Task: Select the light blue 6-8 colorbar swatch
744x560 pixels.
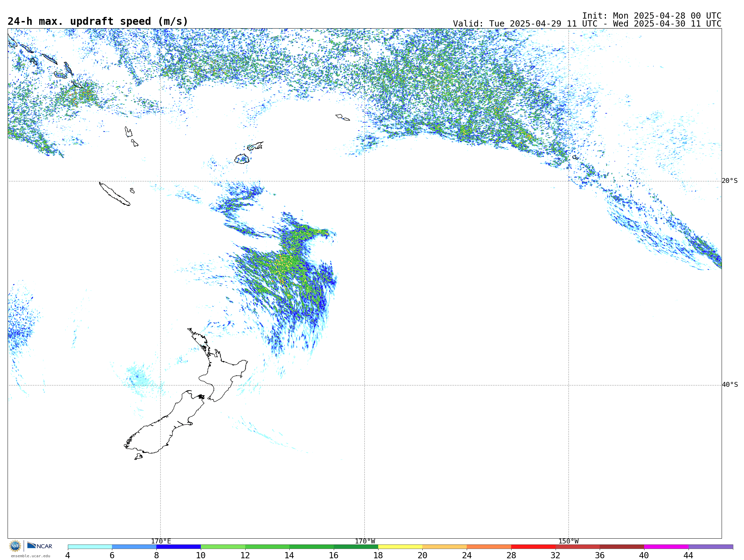Action: [x=134, y=547]
